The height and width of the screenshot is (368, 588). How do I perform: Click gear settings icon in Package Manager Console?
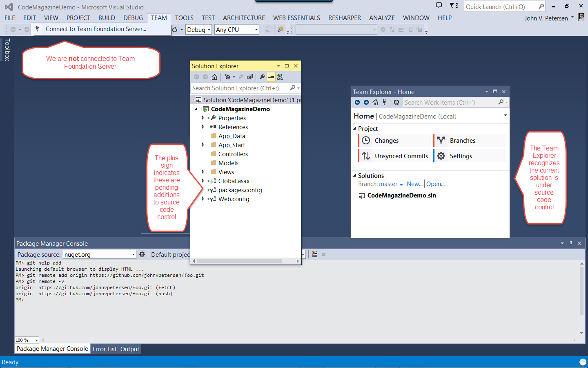coord(142,254)
